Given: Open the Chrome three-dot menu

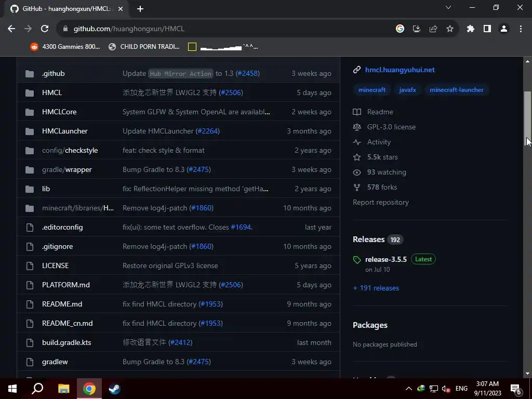Looking at the screenshot, I should [x=521, y=29].
